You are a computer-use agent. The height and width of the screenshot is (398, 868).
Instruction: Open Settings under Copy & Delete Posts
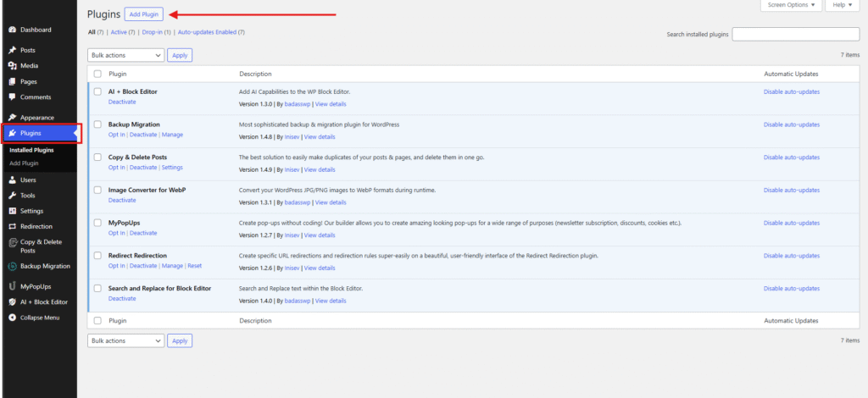[172, 168]
